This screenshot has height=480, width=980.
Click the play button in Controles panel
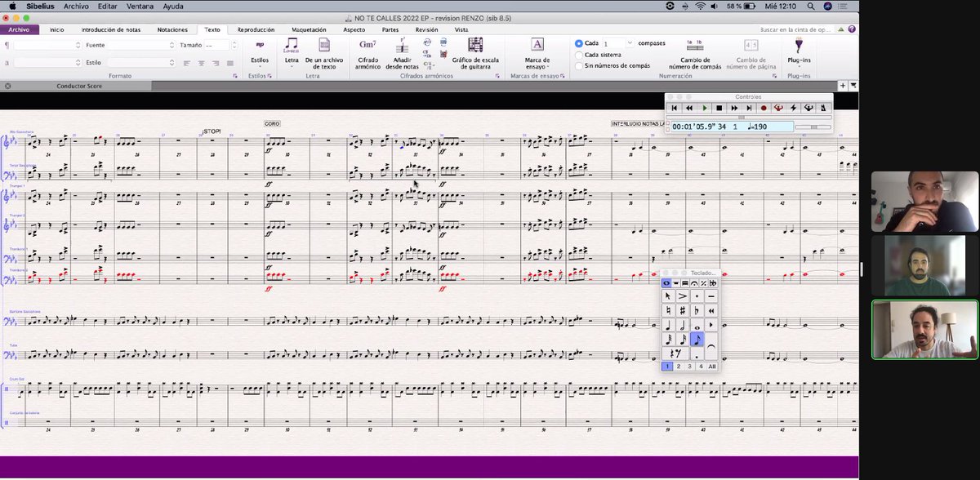[x=705, y=108]
